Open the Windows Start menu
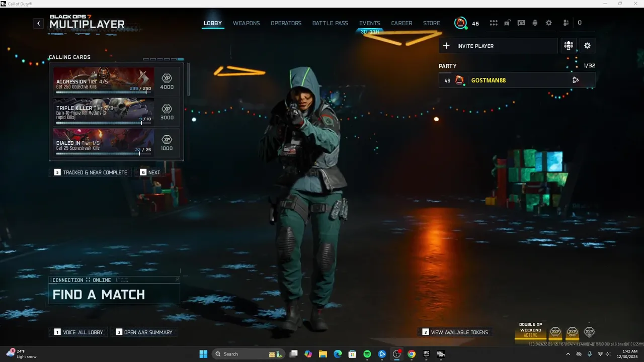Screen dimensions: 644x362 click(x=203, y=354)
